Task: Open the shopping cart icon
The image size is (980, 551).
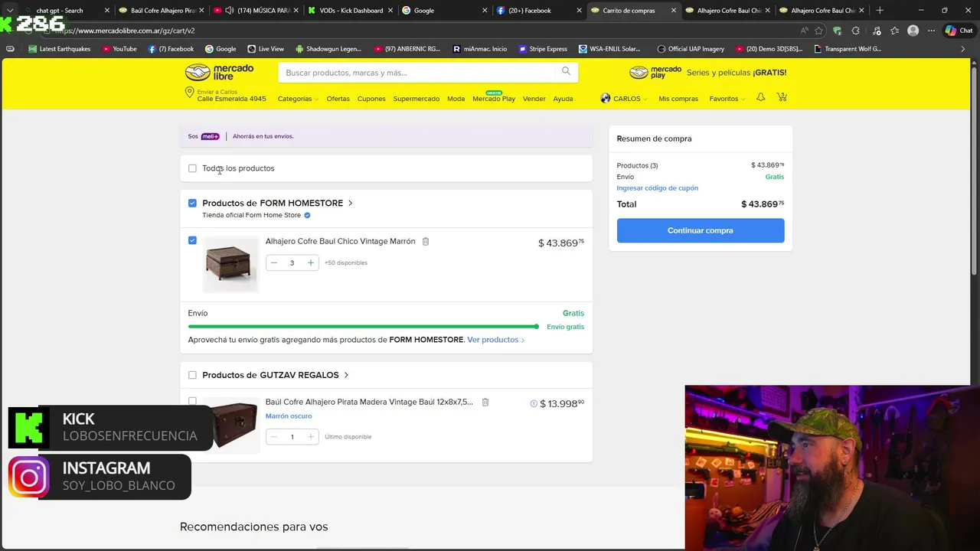Action: tap(782, 97)
